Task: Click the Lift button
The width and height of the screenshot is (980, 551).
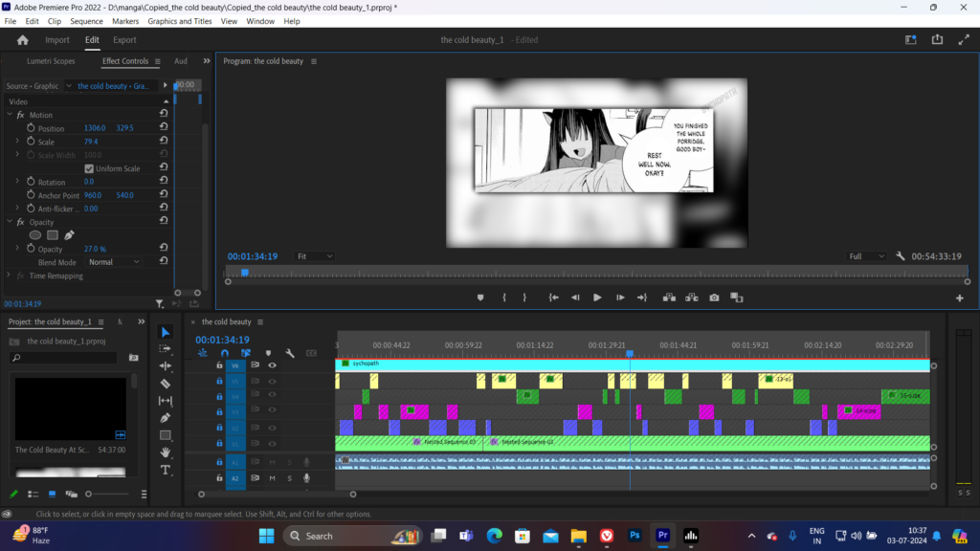Action: [x=669, y=298]
